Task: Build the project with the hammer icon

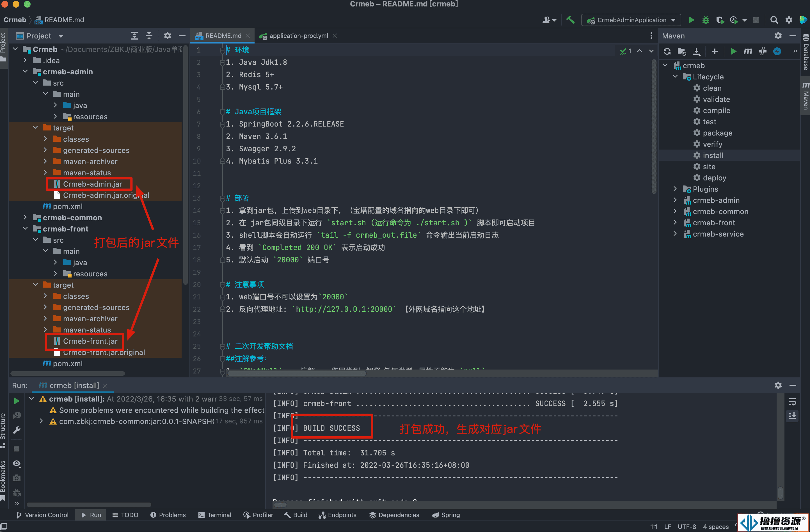Action: click(570, 20)
